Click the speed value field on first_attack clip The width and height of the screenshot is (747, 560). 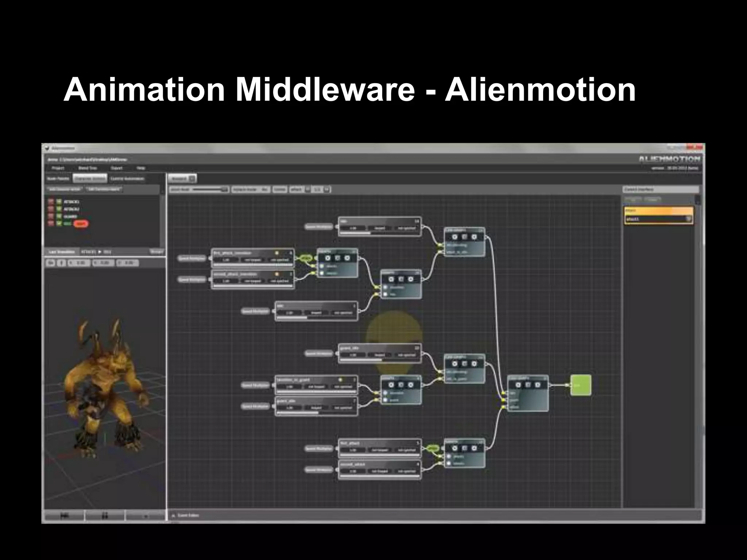[353, 450]
